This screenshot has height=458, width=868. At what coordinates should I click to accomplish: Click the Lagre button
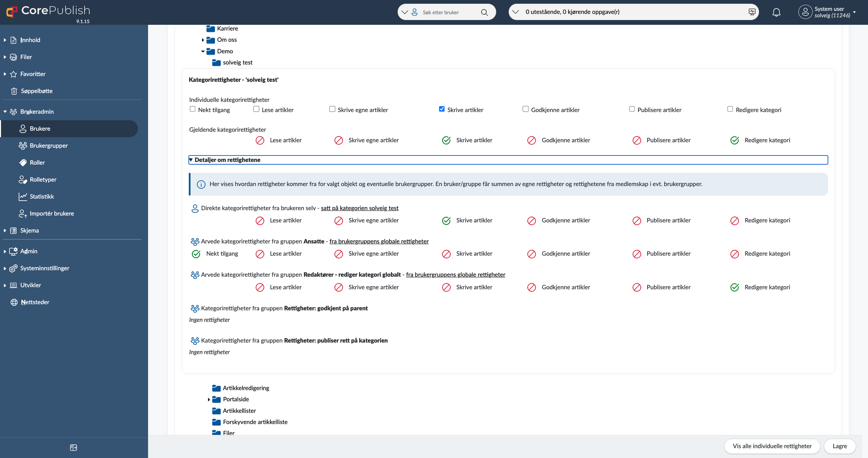coord(839,446)
